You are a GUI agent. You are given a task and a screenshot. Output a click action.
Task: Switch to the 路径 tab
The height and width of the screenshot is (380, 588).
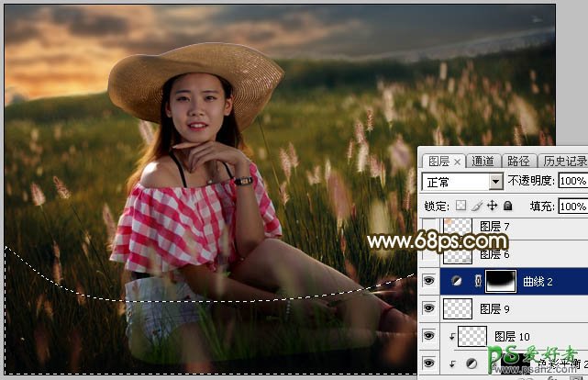pos(517,161)
